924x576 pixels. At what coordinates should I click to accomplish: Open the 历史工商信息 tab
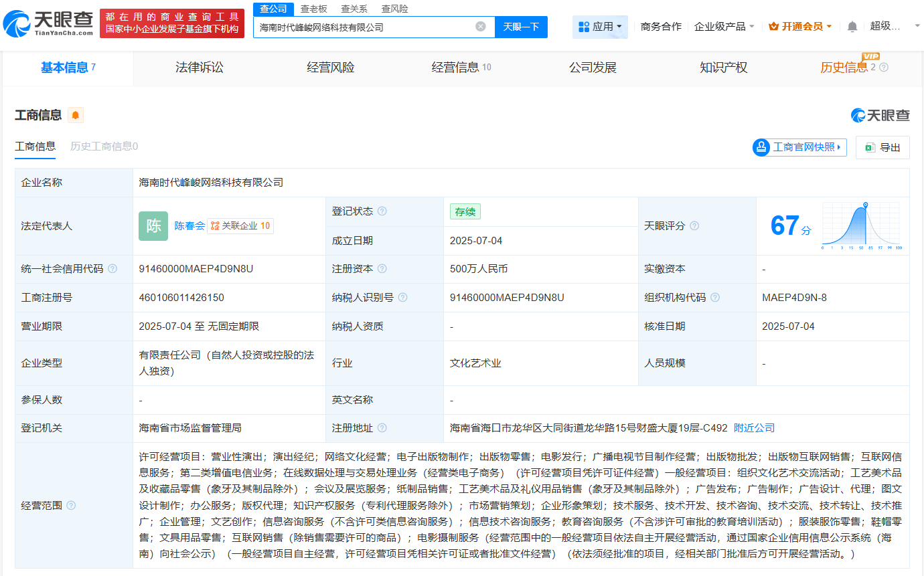click(104, 147)
